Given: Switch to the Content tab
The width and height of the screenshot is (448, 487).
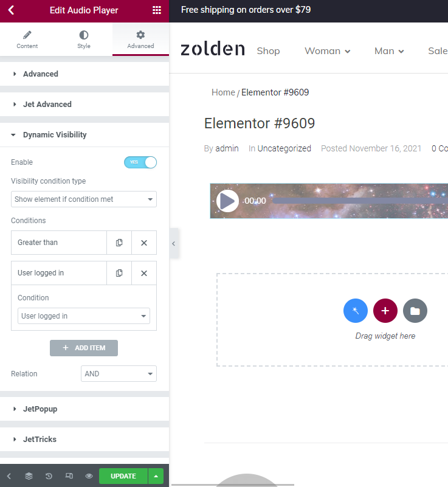Looking at the screenshot, I should tap(27, 40).
